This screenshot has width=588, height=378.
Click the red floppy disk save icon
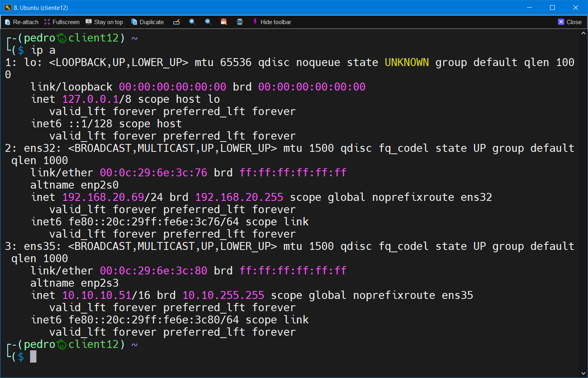(x=224, y=22)
